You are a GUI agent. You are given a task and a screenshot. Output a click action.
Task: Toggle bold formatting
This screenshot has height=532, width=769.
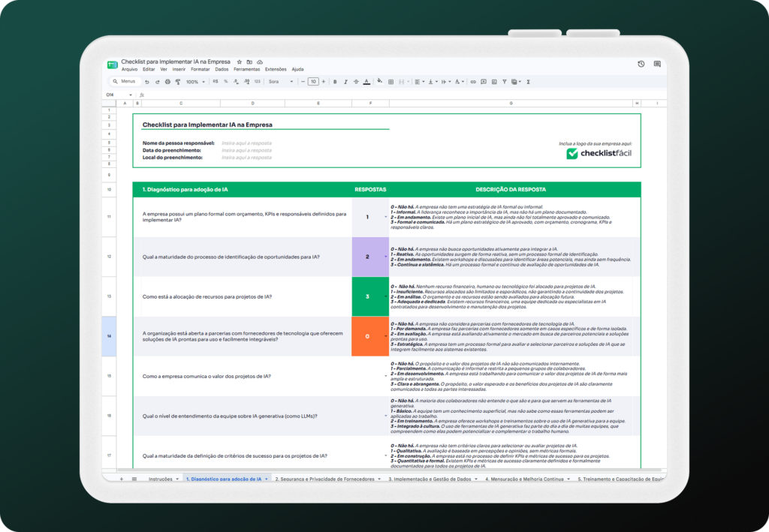click(335, 82)
